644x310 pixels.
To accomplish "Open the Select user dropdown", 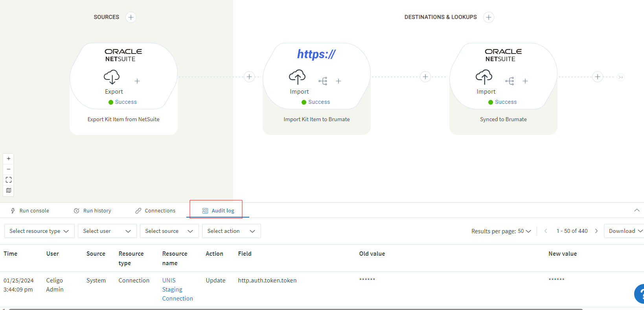I will [x=107, y=231].
